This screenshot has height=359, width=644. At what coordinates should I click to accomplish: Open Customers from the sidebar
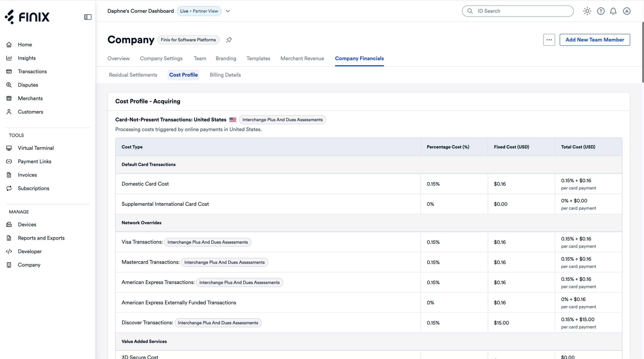point(31,112)
